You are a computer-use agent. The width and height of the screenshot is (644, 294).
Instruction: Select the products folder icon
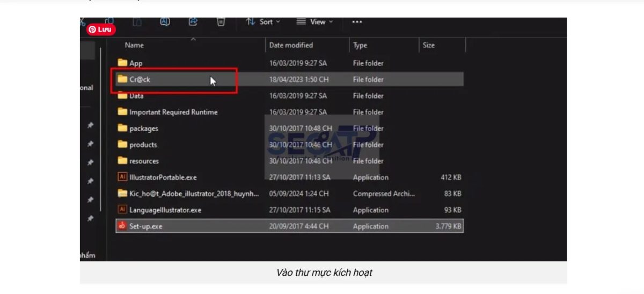pos(122,145)
